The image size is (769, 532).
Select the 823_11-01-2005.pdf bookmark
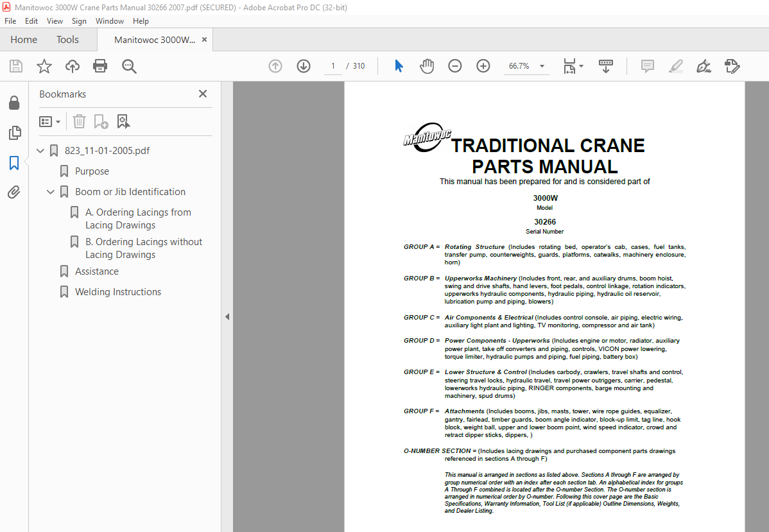tap(107, 151)
